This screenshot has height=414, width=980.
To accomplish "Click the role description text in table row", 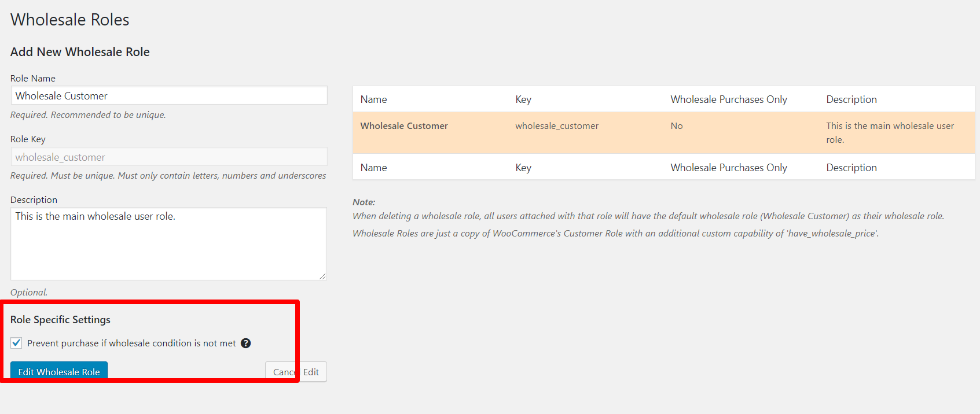I will point(890,132).
